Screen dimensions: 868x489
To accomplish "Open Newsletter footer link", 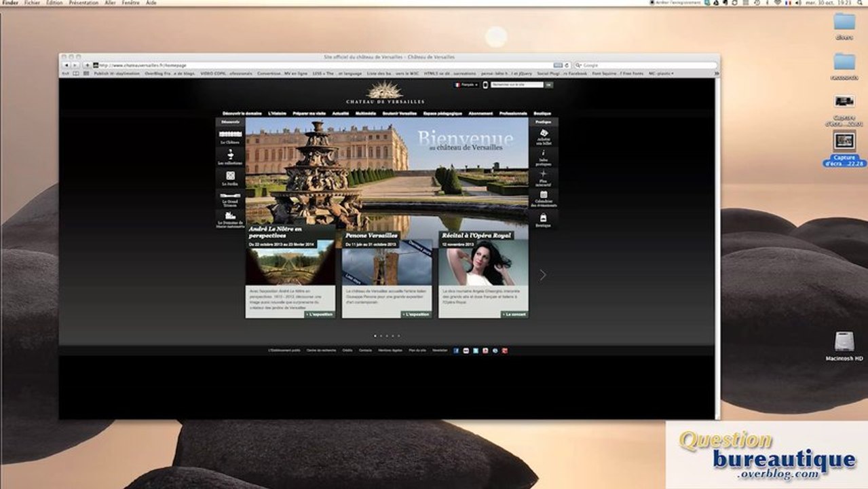I will pos(440,350).
